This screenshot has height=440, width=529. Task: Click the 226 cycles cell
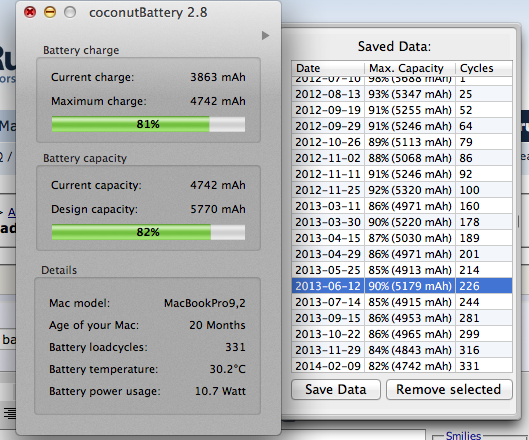(484, 286)
